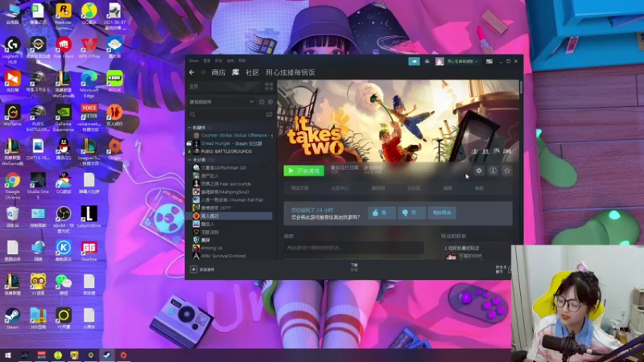644x362 pixels.
Task: Open the KOOK desktop icon
Action: 114,81
